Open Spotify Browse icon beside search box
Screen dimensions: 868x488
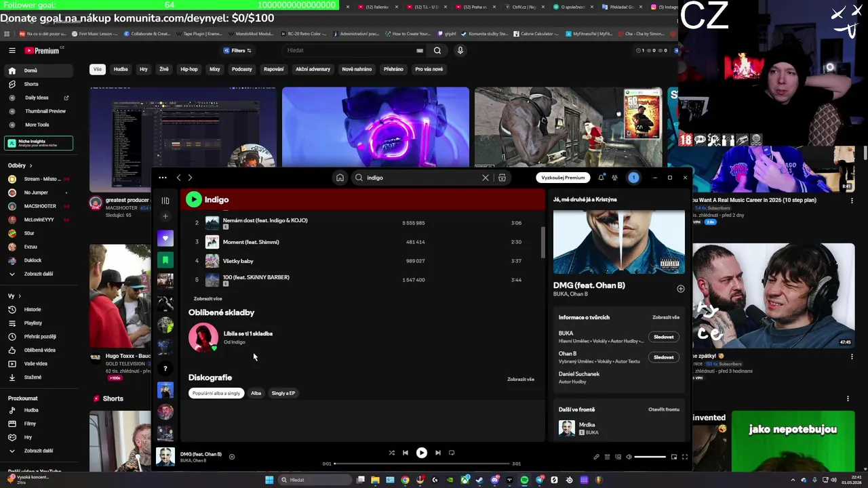tap(502, 178)
